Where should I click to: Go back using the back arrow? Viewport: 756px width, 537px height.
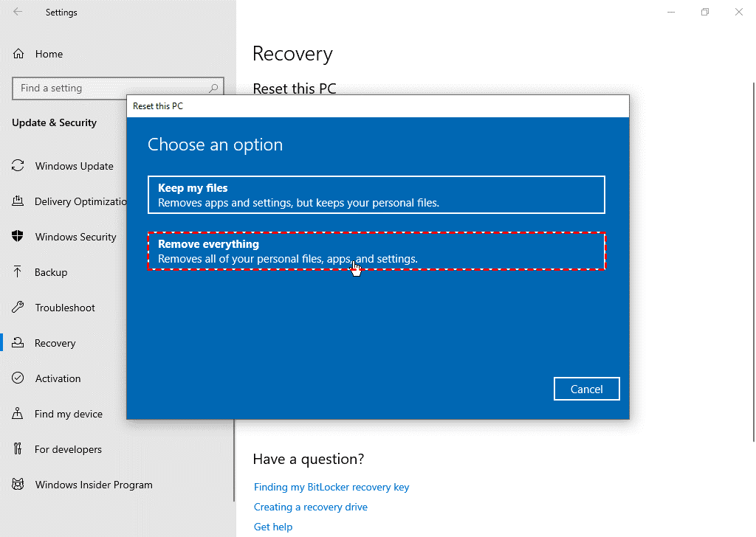(x=18, y=13)
